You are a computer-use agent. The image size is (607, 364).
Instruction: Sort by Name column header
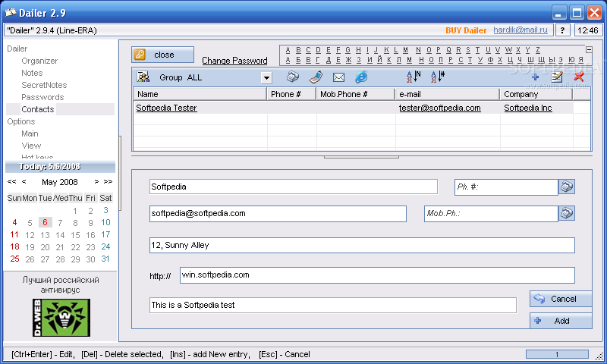(x=200, y=94)
